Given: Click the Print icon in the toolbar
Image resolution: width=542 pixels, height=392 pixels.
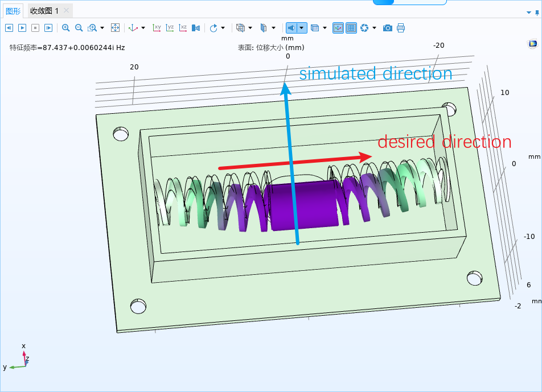Looking at the screenshot, I should [x=401, y=28].
